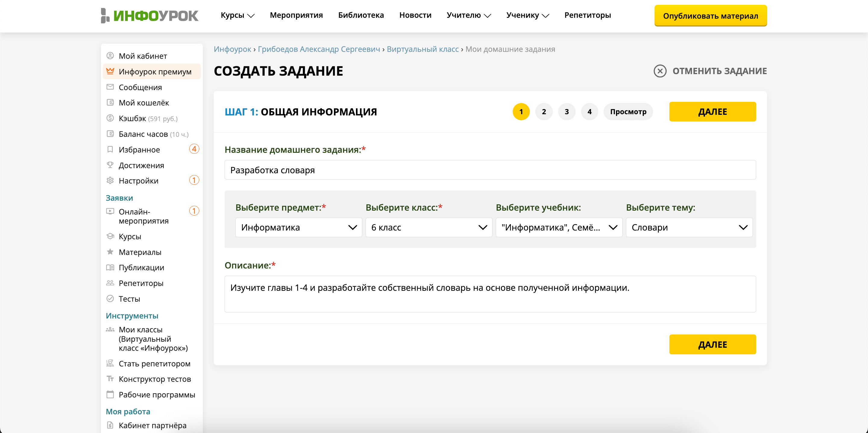Open the Виртуальный класс breadcrumb link

point(423,49)
